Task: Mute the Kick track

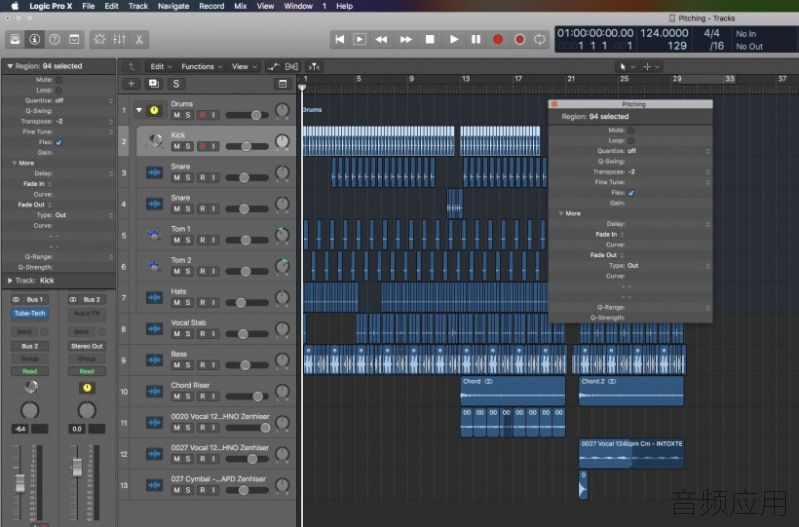Action: pyautogui.click(x=176, y=146)
